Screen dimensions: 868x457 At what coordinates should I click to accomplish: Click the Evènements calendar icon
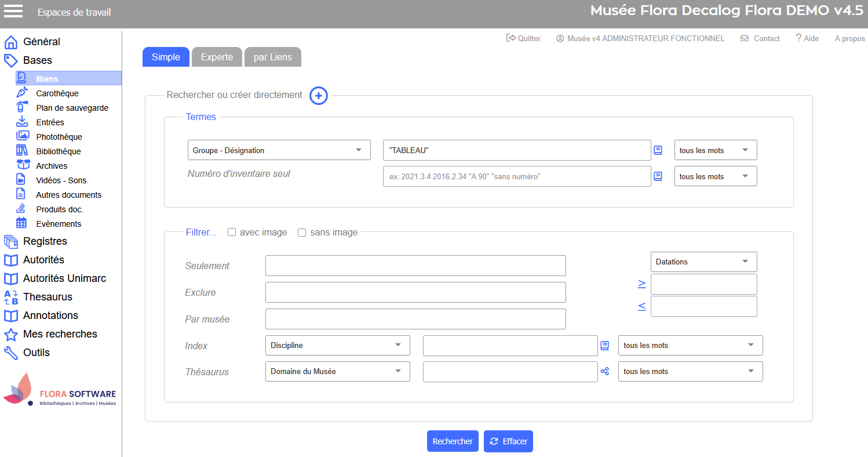pos(22,223)
